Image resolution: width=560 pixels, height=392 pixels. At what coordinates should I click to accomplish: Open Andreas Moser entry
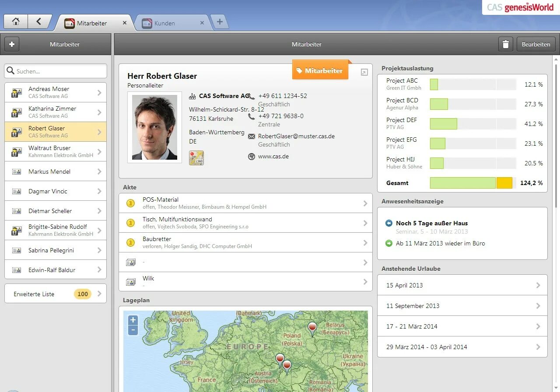coord(56,92)
